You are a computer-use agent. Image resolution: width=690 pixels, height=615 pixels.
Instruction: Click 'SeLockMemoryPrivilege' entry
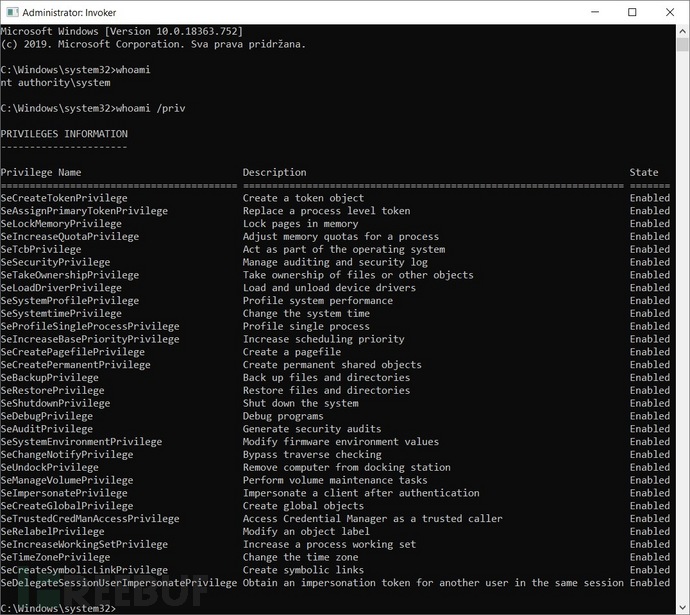tap(61, 223)
